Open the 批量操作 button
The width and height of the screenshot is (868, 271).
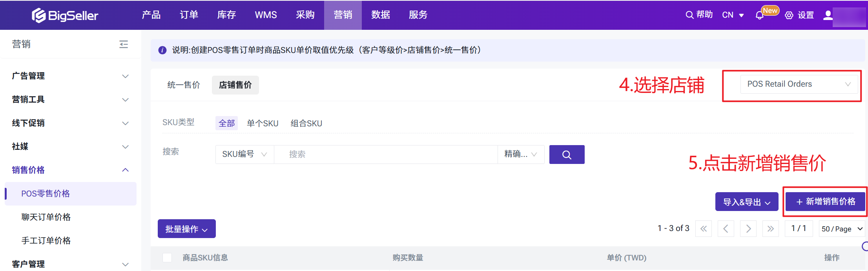point(186,229)
